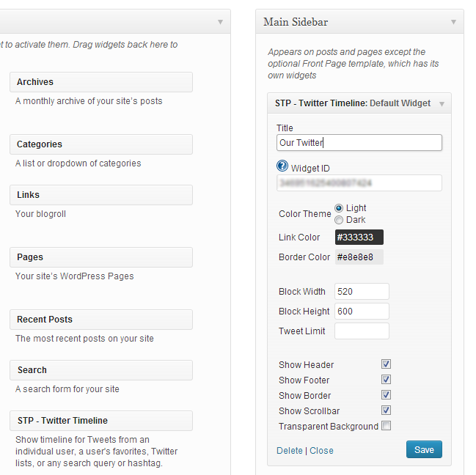
Task: Select the available STP - Twitter Timeline widget
Action: 101,421
